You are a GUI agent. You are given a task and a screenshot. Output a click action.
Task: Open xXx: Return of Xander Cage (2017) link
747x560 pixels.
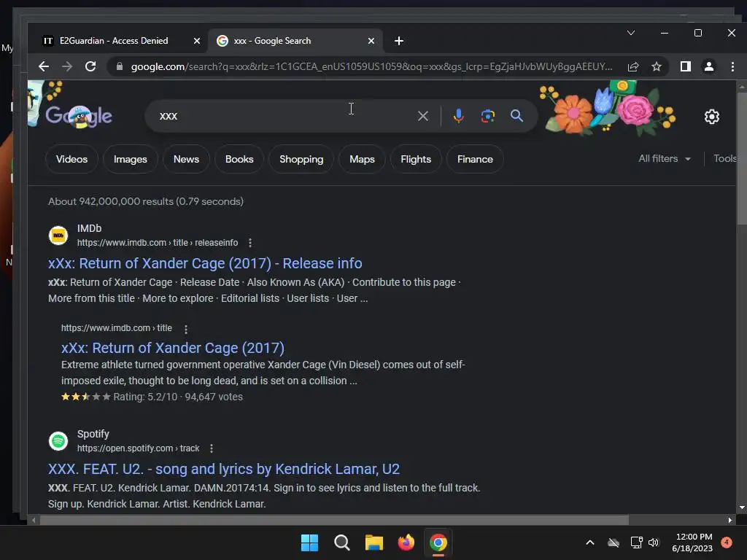point(172,348)
